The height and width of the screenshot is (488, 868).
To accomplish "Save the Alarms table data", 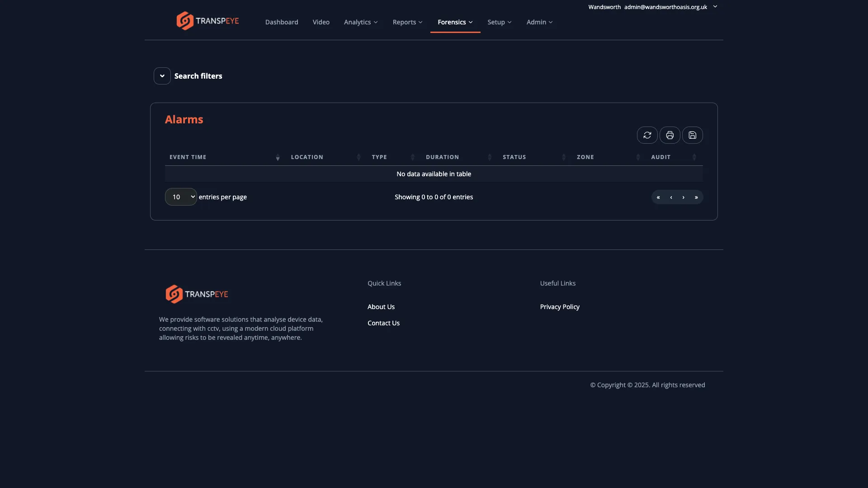I will click(693, 135).
